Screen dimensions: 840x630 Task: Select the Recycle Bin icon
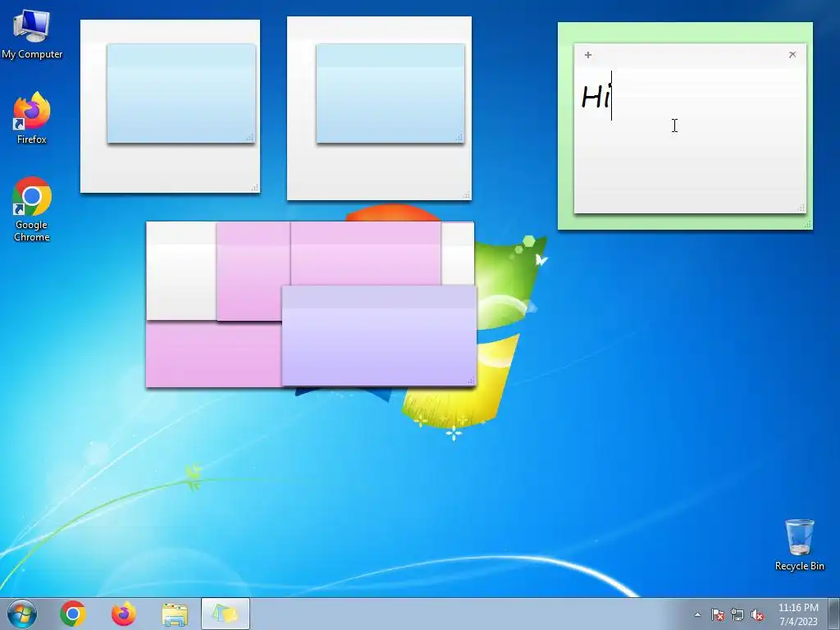pyautogui.click(x=799, y=545)
